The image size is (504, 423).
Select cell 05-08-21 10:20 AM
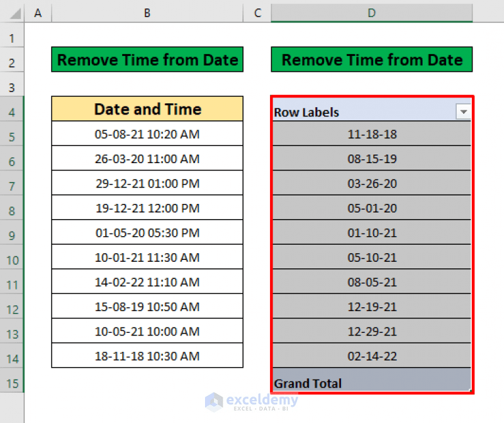pyautogui.click(x=147, y=134)
